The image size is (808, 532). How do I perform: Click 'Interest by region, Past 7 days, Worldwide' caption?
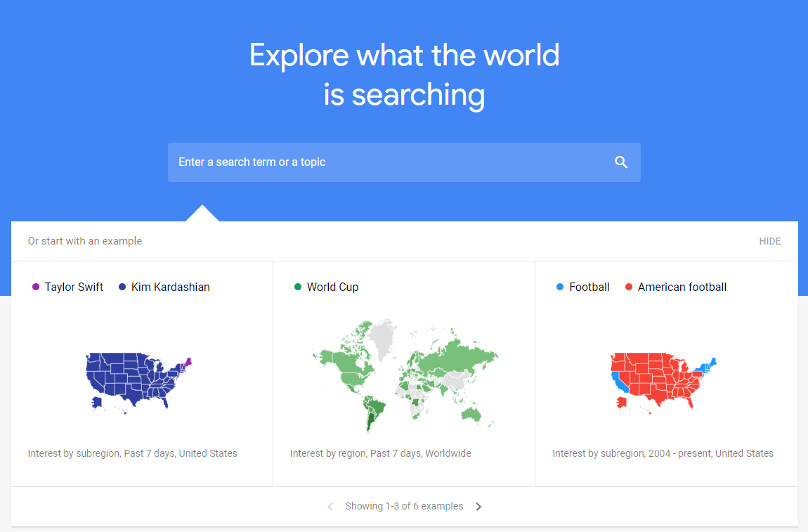click(381, 454)
